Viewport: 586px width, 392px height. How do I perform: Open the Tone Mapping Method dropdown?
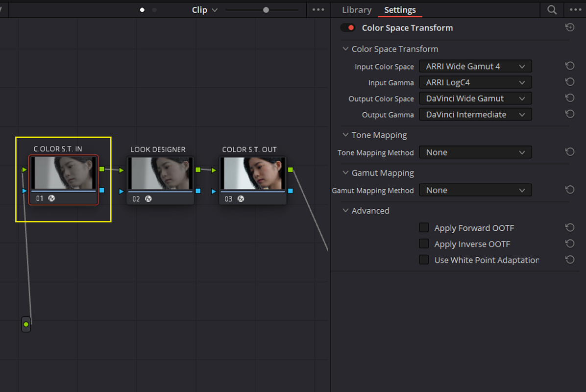pyautogui.click(x=475, y=152)
